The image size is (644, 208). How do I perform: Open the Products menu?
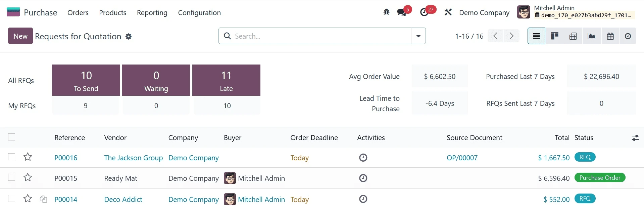click(x=113, y=13)
